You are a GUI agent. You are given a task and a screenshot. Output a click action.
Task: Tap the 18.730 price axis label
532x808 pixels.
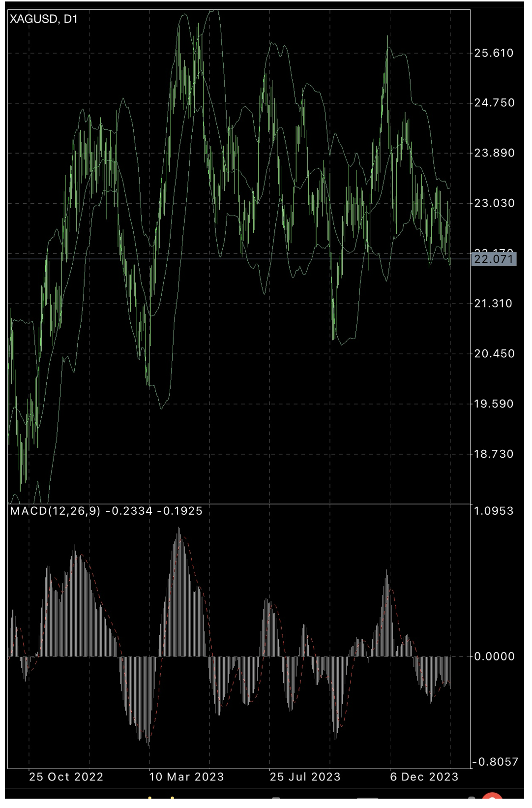pyautogui.click(x=494, y=454)
